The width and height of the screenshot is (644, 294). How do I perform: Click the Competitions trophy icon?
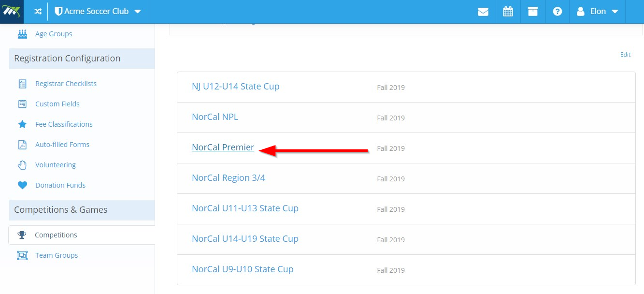point(22,235)
